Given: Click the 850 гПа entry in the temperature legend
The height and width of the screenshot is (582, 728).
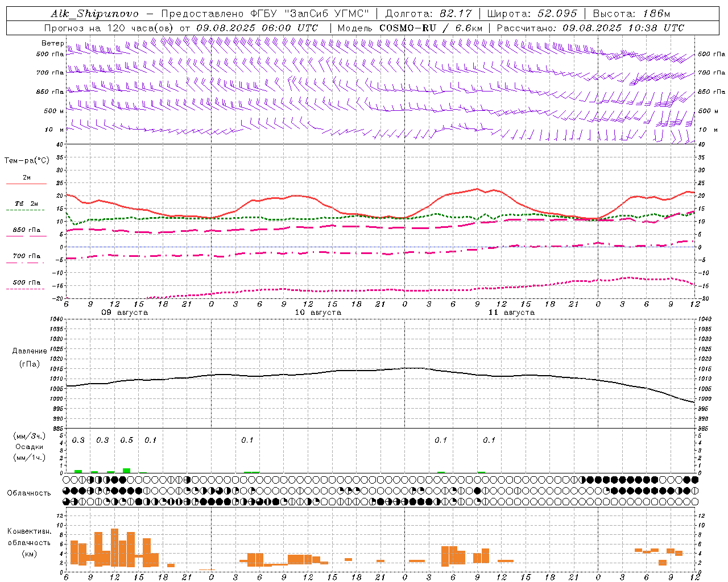Looking at the screenshot, I should [x=27, y=230].
